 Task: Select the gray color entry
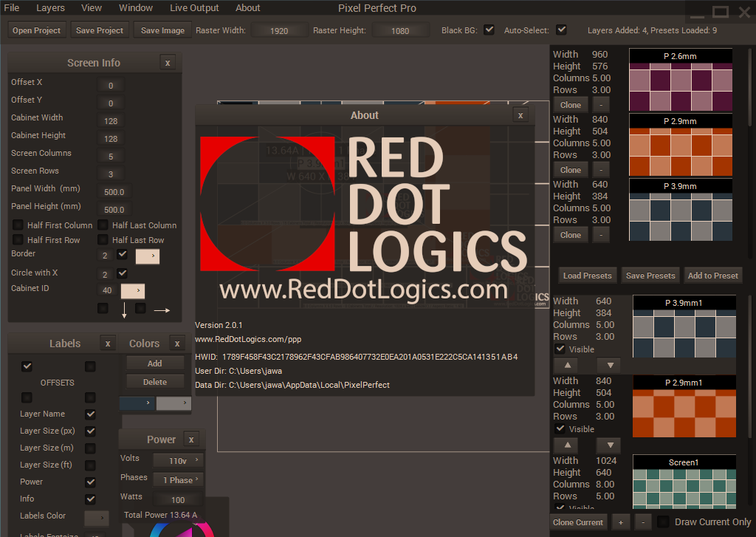(173, 403)
